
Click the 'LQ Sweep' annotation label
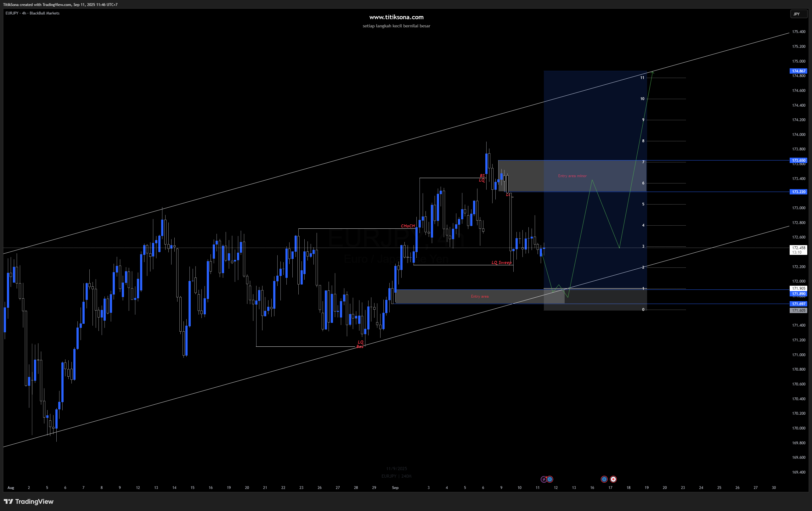pos(501,262)
